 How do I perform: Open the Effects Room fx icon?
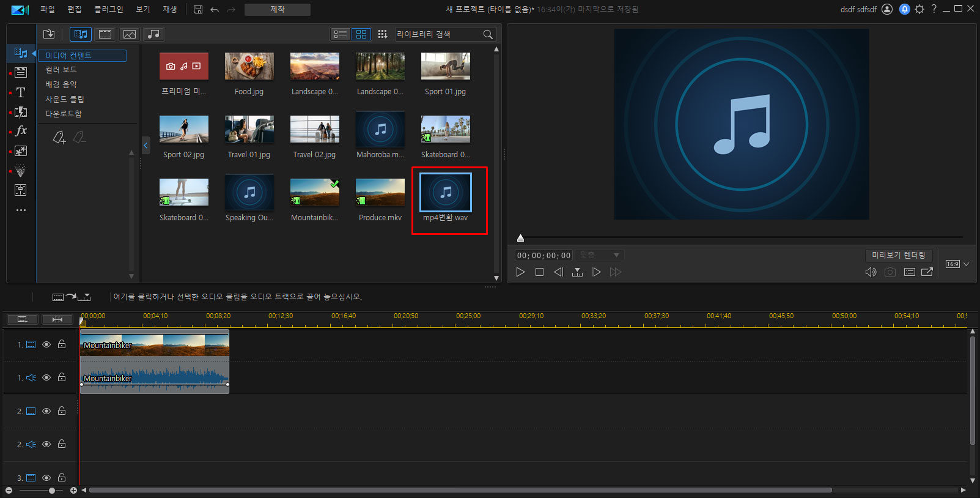pos(21,131)
